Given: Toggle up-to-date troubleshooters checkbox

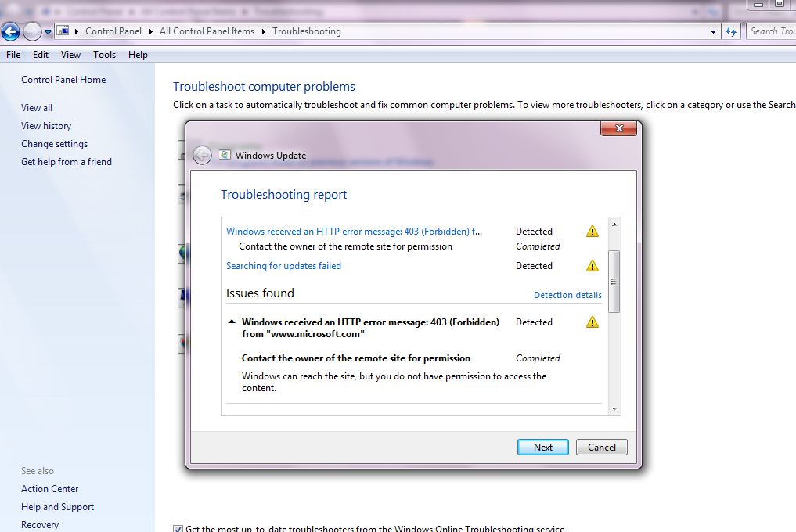Looking at the screenshot, I should click(178, 529).
